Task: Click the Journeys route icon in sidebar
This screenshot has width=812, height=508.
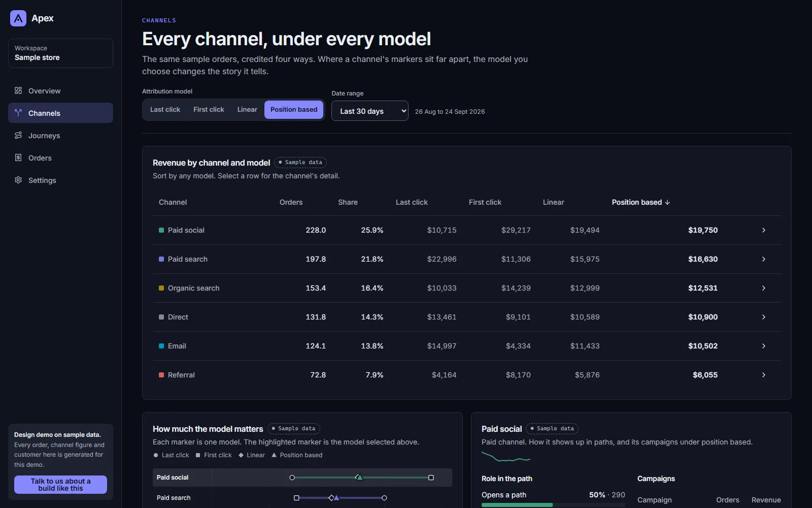Action: pyautogui.click(x=18, y=135)
